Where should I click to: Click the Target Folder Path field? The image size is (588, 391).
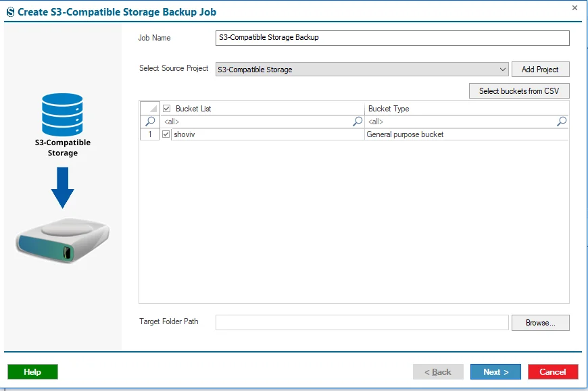coord(362,323)
